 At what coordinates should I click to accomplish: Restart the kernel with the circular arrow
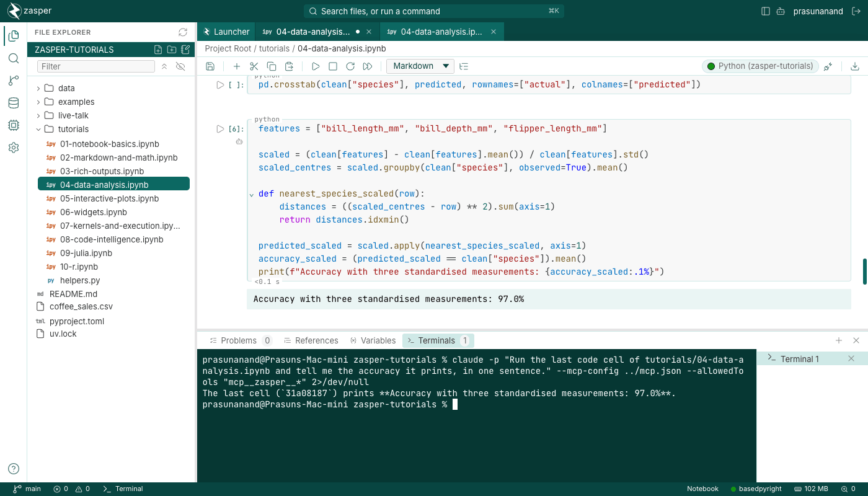pyautogui.click(x=350, y=66)
